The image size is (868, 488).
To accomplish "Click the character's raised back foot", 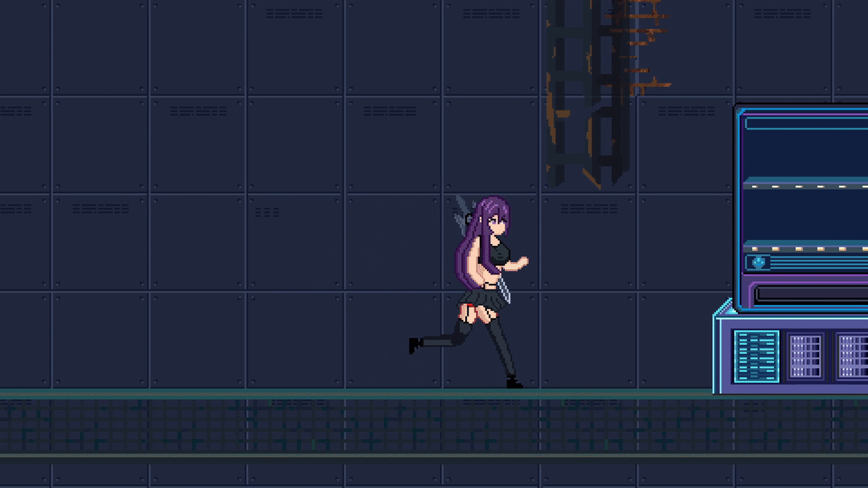I will (413, 346).
